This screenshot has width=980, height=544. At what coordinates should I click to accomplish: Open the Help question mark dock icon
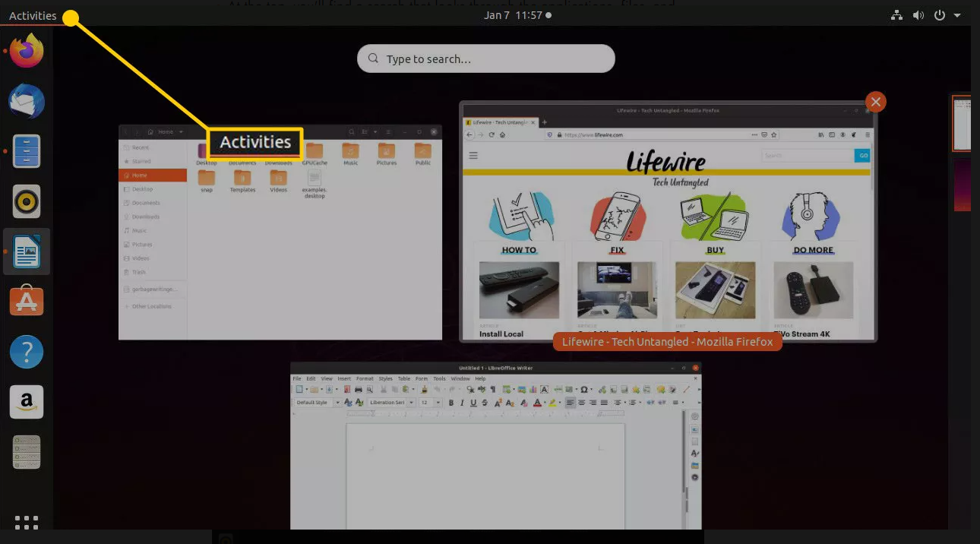(x=27, y=352)
